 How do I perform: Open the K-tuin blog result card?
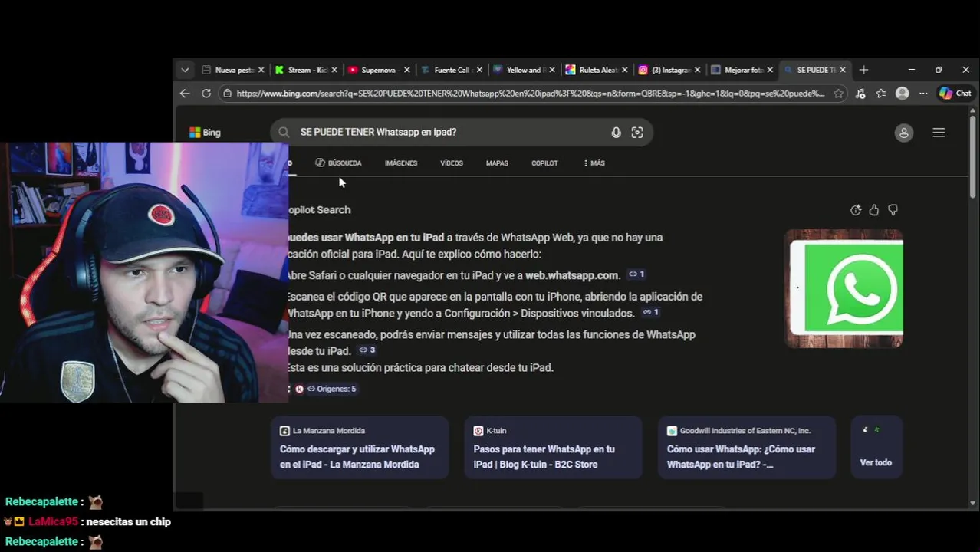[553, 447]
